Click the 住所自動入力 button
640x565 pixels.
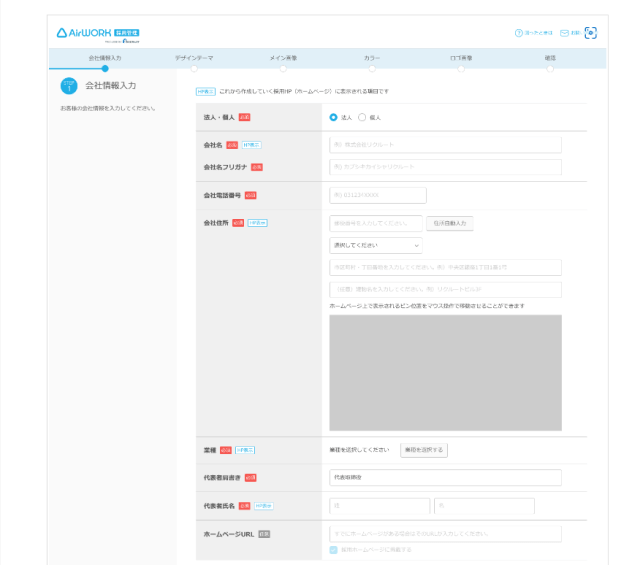coord(449,223)
